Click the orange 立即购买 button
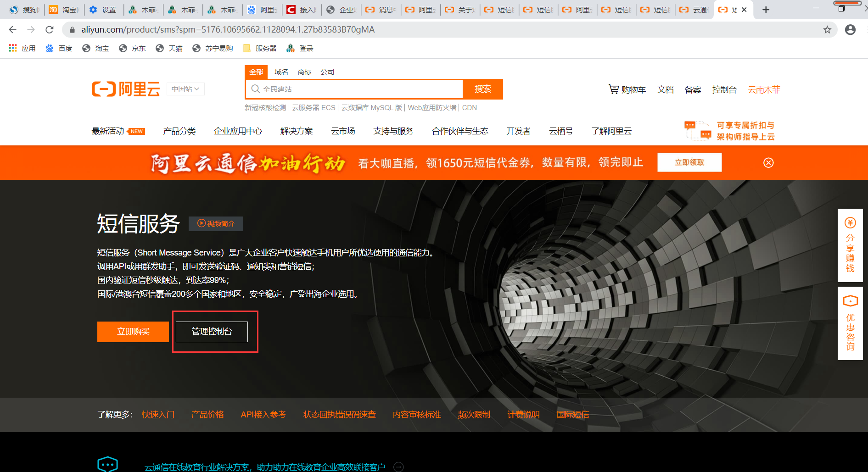Image resolution: width=868 pixels, height=472 pixels. [133, 332]
